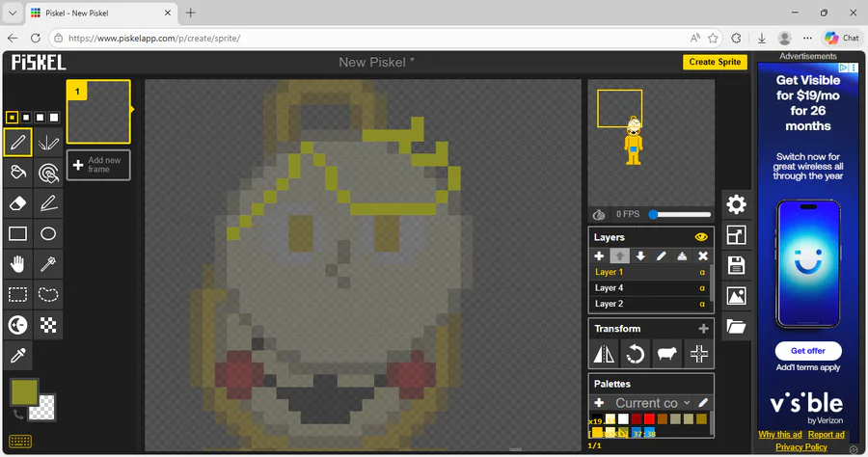The image size is (868, 457).
Task: Select the Vertical Mirror pen tool
Action: [48, 142]
